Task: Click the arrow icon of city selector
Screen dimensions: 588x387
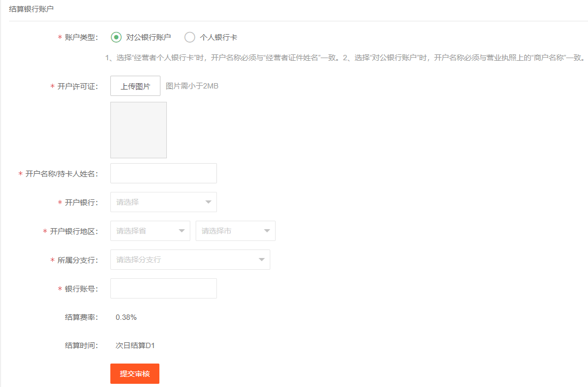Action: pos(267,231)
